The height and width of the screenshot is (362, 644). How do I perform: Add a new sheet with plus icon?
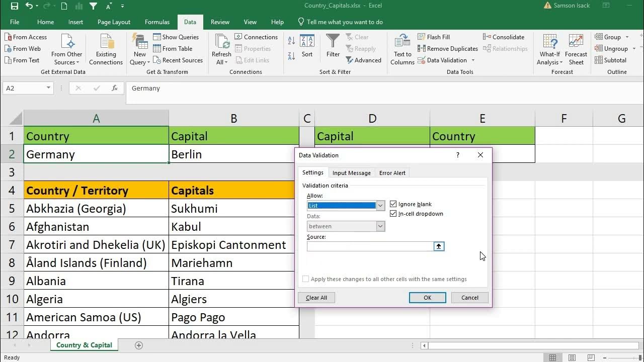point(139,345)
